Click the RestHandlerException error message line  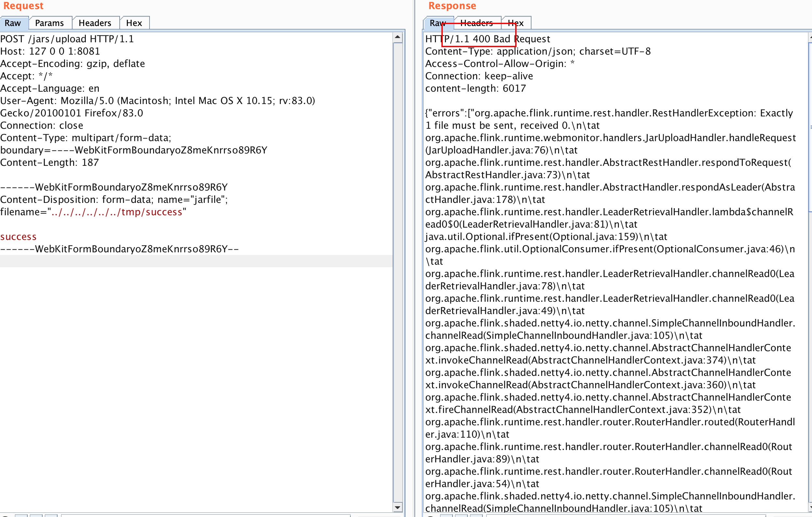[x=609, y=113]
